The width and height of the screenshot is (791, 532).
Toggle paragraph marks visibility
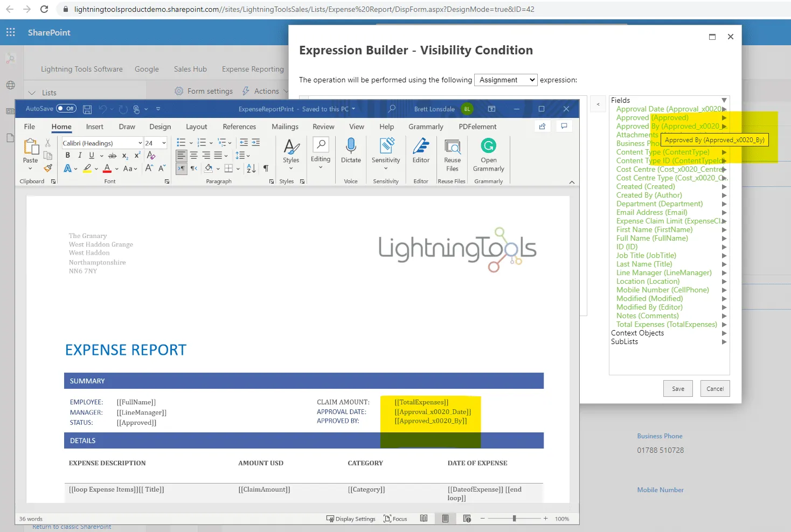point(266,169)
